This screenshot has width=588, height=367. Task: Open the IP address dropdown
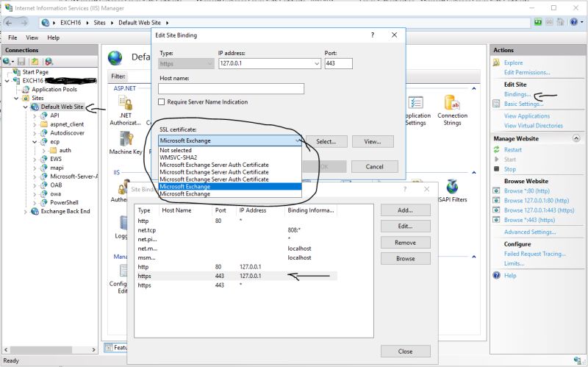317,64
